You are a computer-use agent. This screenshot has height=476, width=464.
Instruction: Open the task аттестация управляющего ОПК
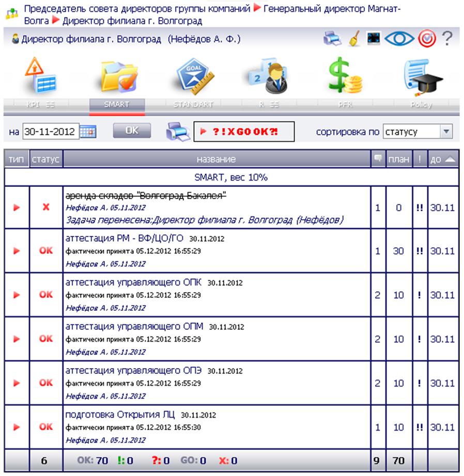pos(133,282)
